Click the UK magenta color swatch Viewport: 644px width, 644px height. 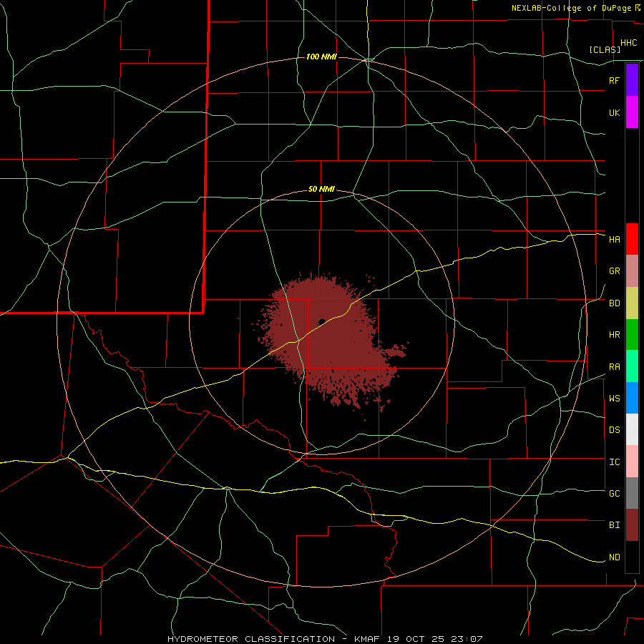coord(632,112)
